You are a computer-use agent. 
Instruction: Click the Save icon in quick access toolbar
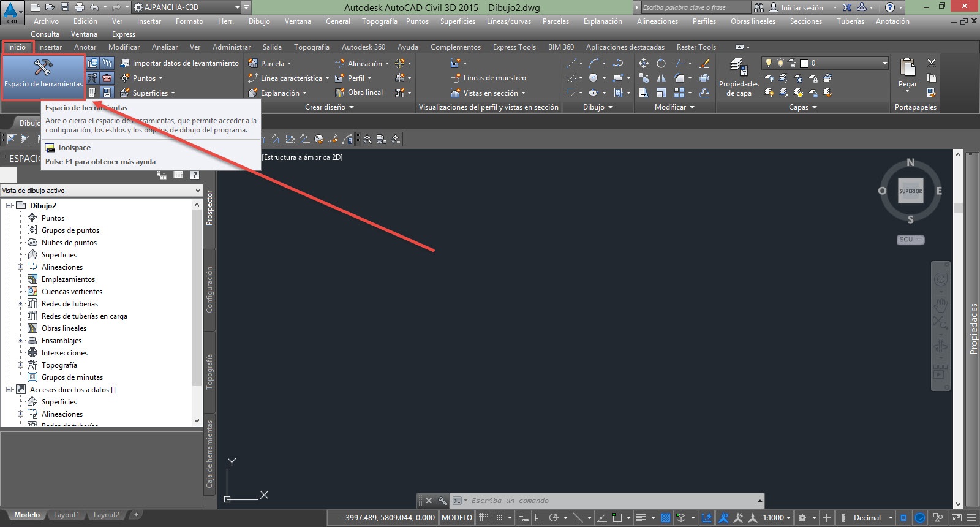click(64, 7)
